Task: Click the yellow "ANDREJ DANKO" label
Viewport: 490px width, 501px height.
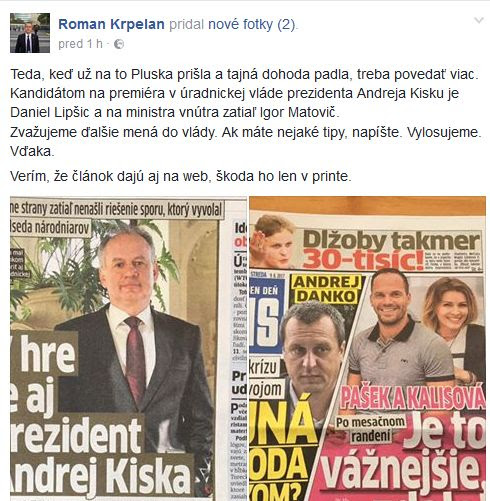Action: pyautogui.click(x=327, y=289)
